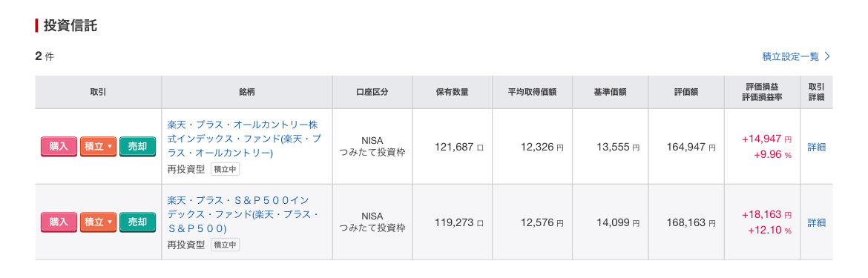
Task: Click 売却 button for オールカントリー fund
Action: [x=138, y=147]
